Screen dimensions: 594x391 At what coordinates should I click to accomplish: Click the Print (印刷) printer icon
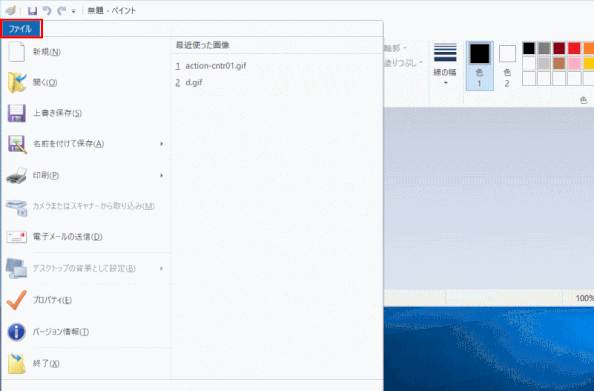(17, 175)
